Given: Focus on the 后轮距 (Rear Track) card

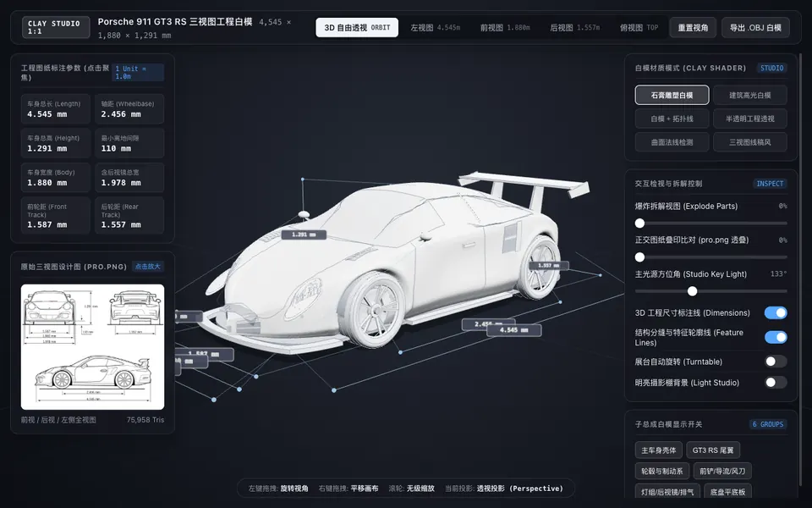Looking at the screenshot, I should (x=129, y=216).
